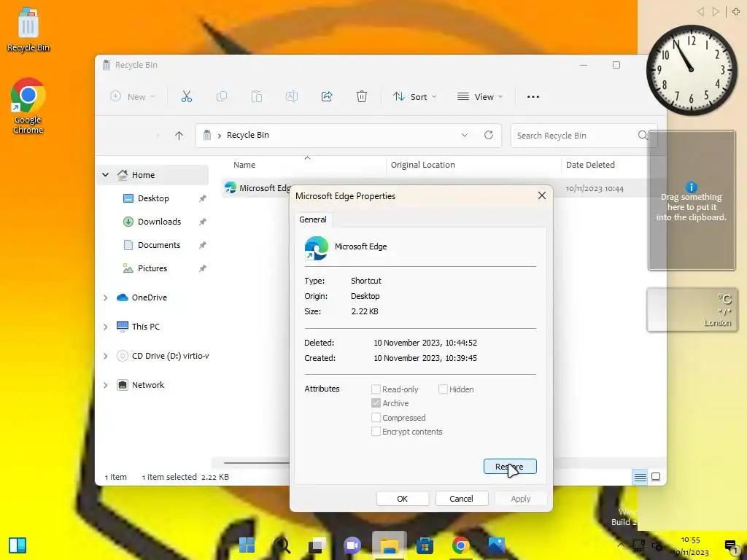
Task: Open Widgets panel icon on taskbar
Action: [18, 545]
